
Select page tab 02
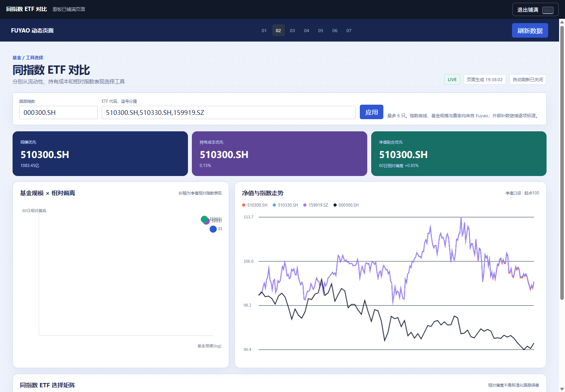coord(278,31)
